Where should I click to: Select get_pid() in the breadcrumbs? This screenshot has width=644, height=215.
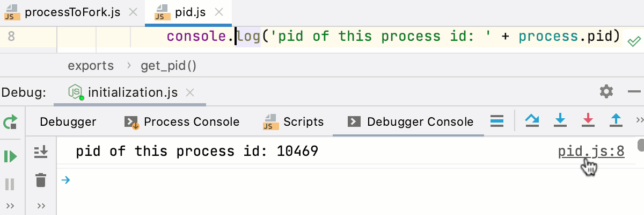click(x=169, y=66)
